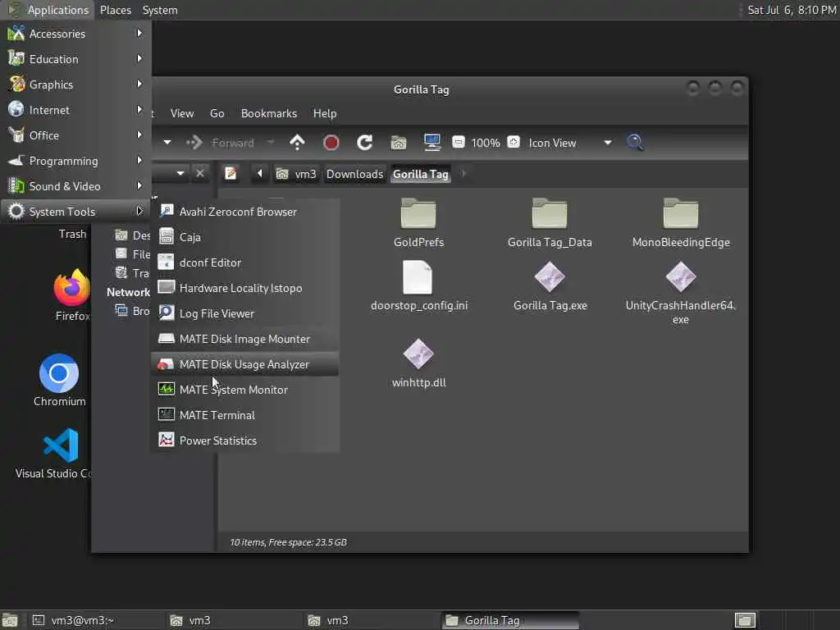Viewport: 840px width, 630px height.
Task: Select the doorstop_config.ini file
Action: click(x=418, y=286)
